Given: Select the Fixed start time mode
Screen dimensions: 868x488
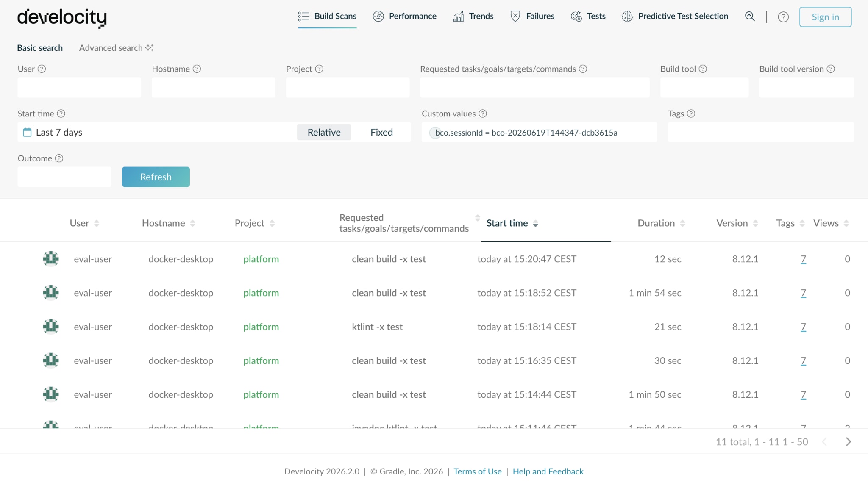Looking at the screenshot, I should point(381,132).
